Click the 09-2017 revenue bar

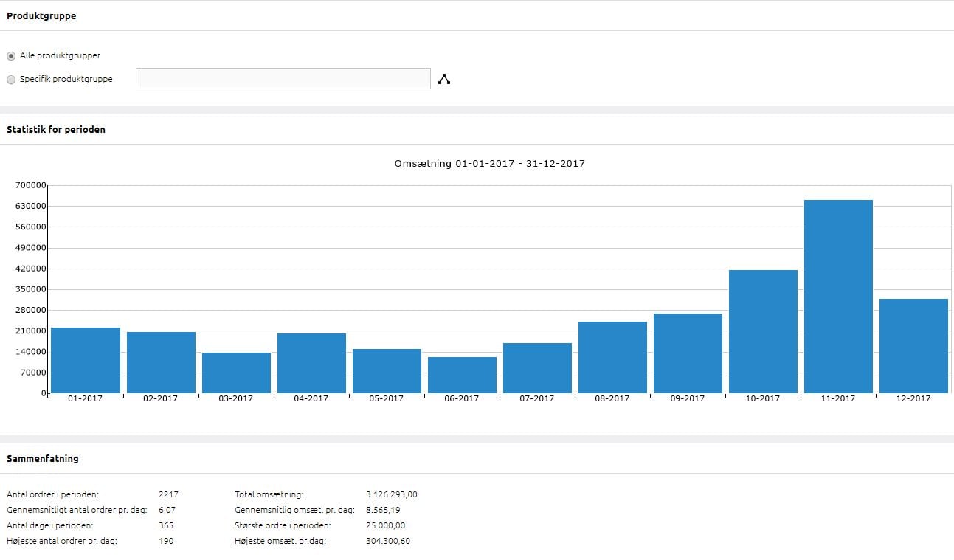(x=688, y=353)
